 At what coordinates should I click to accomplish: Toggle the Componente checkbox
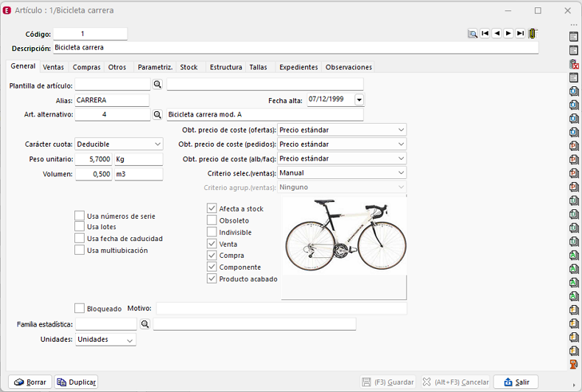[211, 267]
